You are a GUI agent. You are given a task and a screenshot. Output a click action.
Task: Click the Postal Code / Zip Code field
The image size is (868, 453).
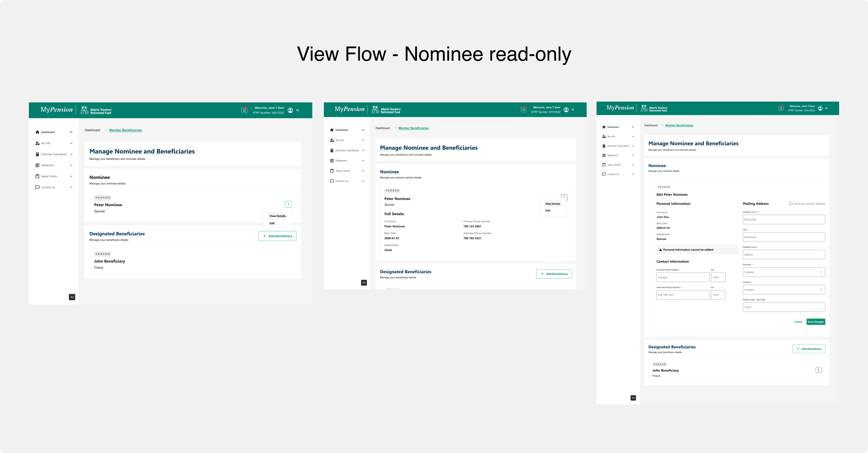[x=784, y=307]
